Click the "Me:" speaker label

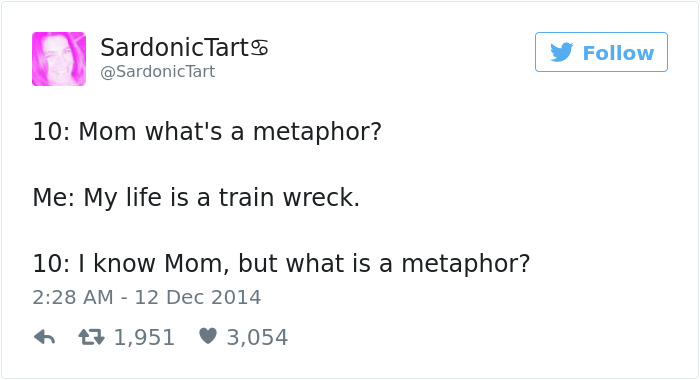[54, 197]
